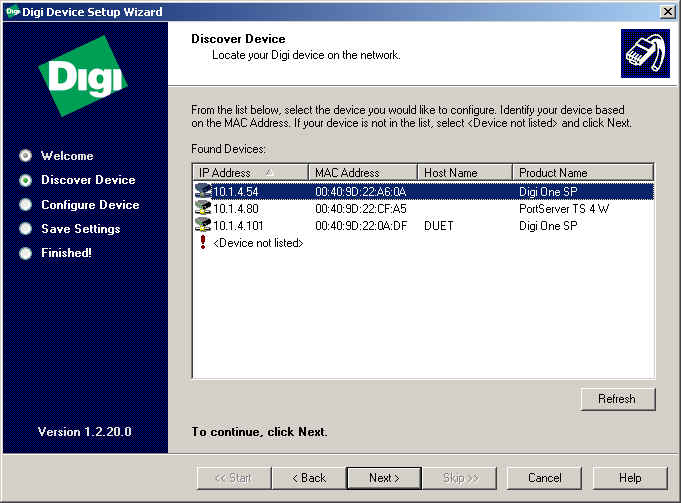The height and width of the screenshot is (503, 681).
Task: Click MAC address 00:40:9D:22:A6:0A
Action: 360,192
